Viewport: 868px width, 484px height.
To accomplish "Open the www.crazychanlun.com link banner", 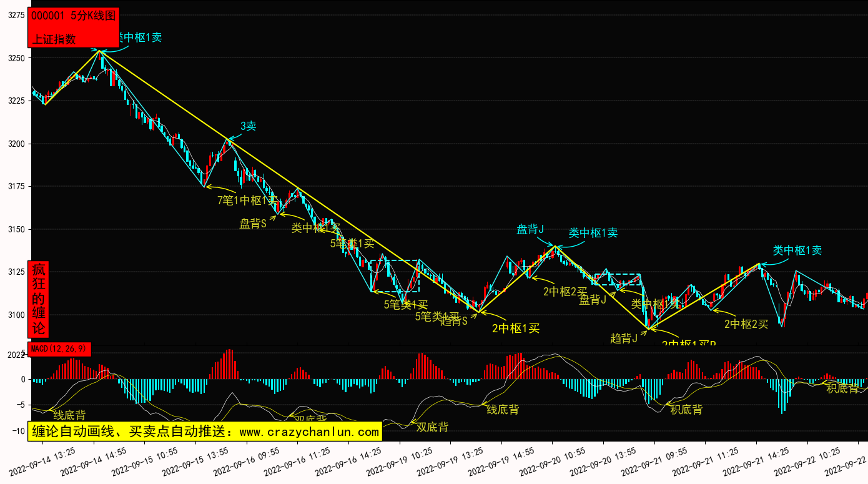I will (205, 432).
